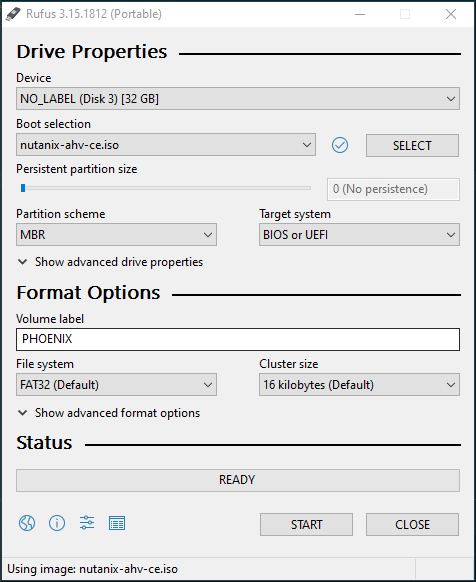Open the Boot selection dropdown
Image resolution: width=476 pixels, height=582 pixels.
[166, 145]
